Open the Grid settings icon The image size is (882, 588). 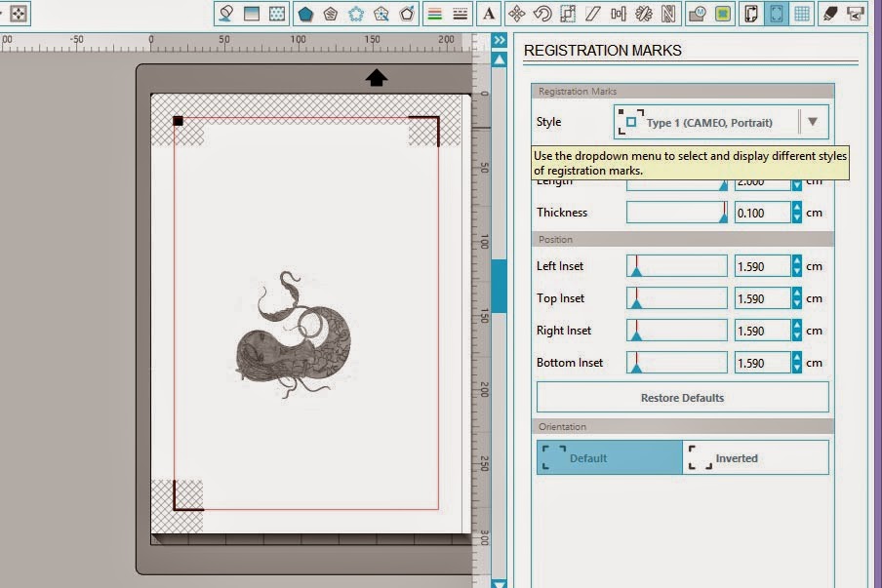[x=802, y=14]
